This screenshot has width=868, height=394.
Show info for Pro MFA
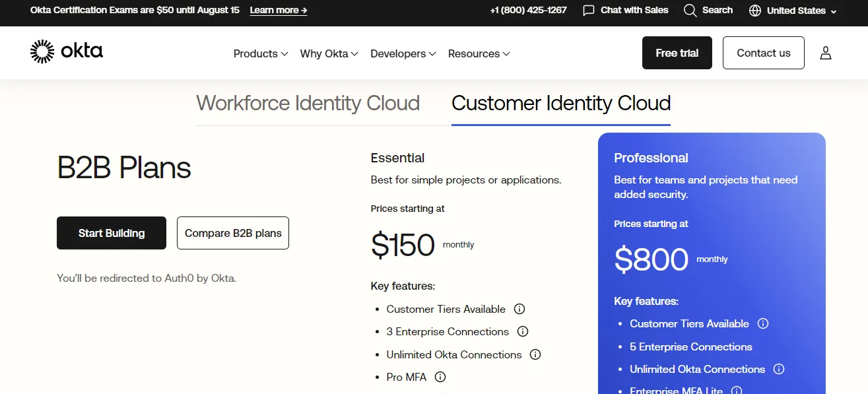(440, 377)
